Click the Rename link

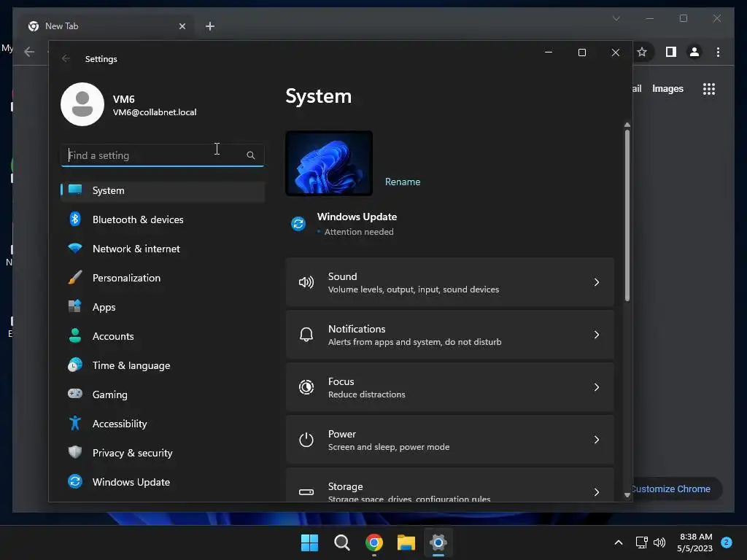pyautogui.click(x=403, y=182)
